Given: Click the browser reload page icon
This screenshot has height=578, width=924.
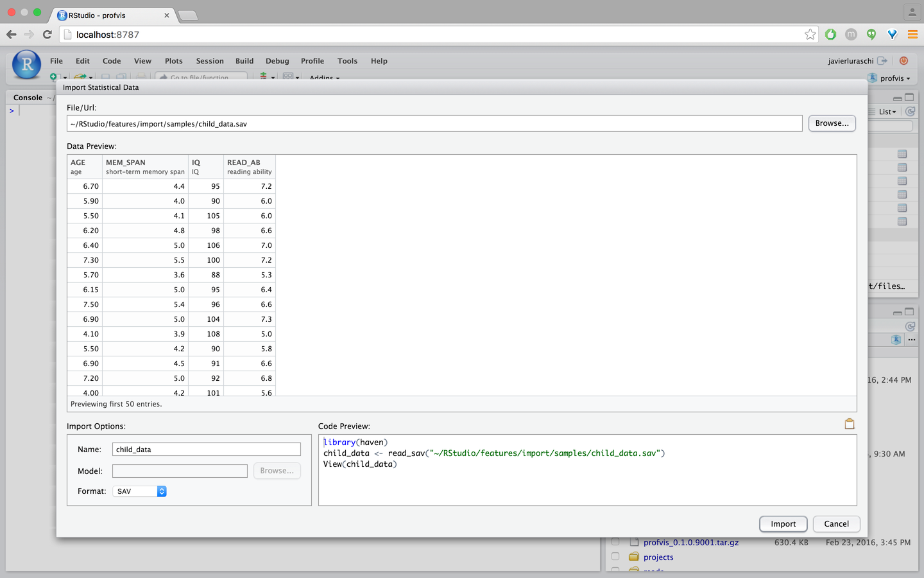Looking at the screenshot, I should 47,35.
